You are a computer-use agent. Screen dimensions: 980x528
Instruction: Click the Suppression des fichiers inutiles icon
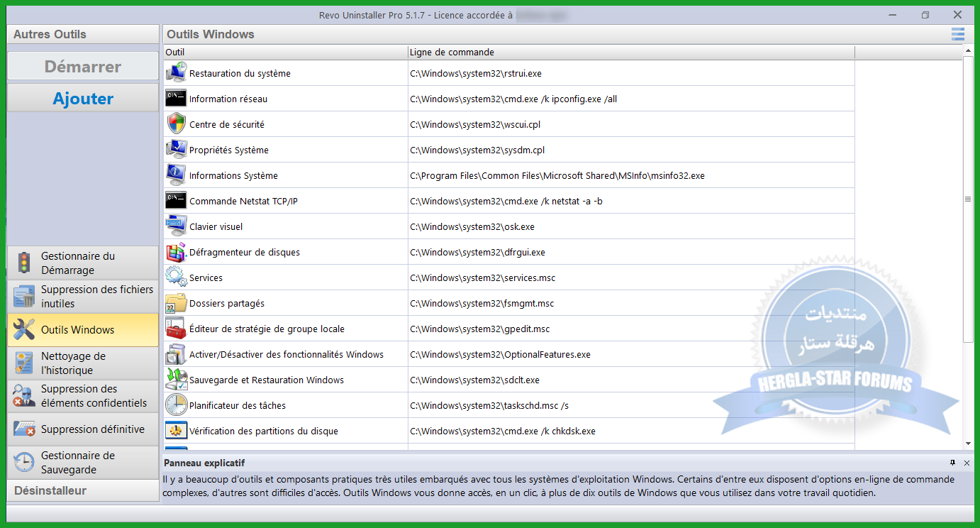point(24,297)
